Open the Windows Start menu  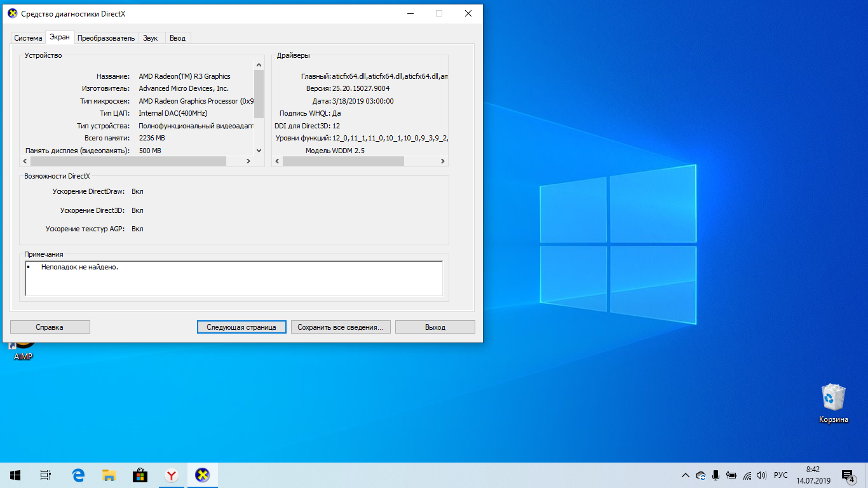click(15, 475)
